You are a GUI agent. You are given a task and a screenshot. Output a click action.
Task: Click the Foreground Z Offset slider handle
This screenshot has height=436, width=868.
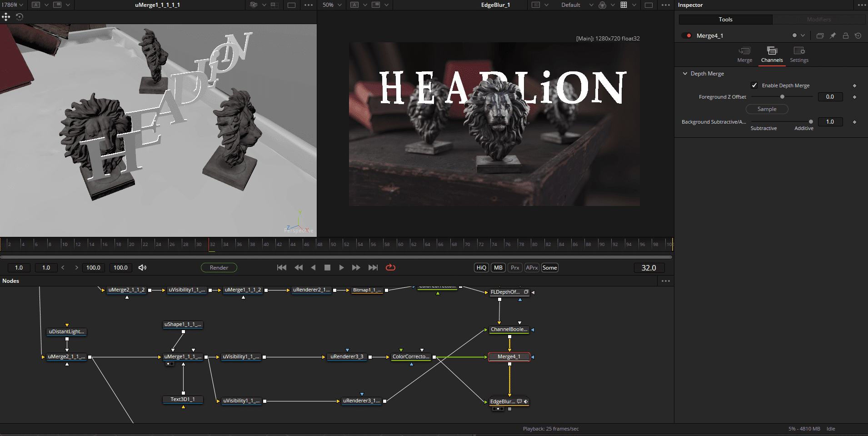[x=782, y=97]
